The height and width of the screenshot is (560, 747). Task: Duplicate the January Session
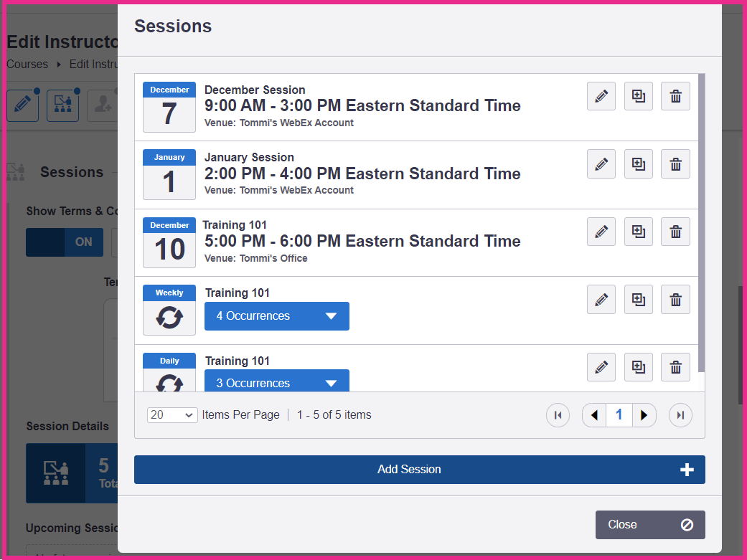click(x=639, y=164)
